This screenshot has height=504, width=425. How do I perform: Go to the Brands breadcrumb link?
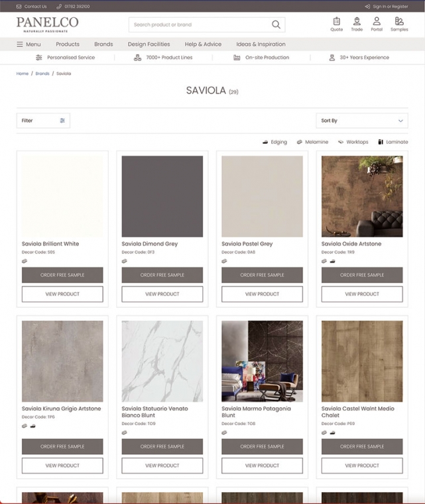pos(42,74)
